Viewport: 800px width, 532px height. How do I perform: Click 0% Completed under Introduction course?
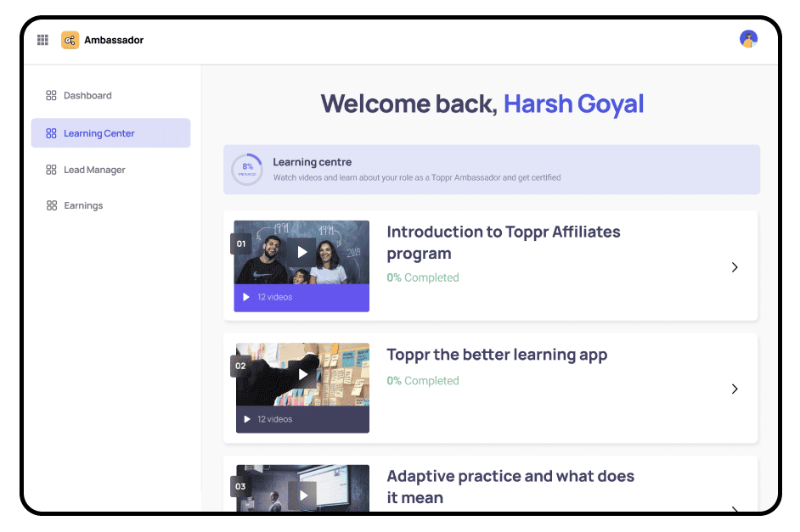(x=423, y=277)
